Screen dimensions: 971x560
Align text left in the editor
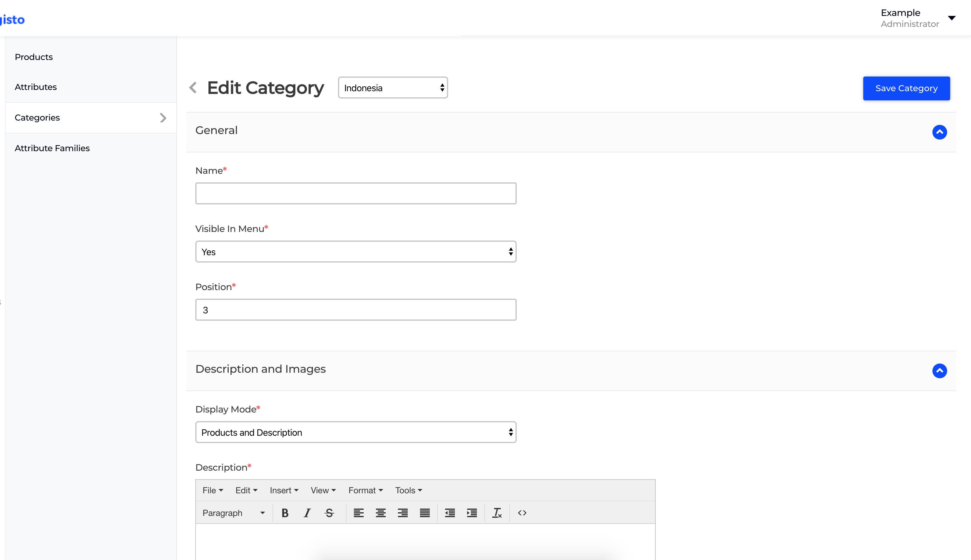tap(358, 513)
